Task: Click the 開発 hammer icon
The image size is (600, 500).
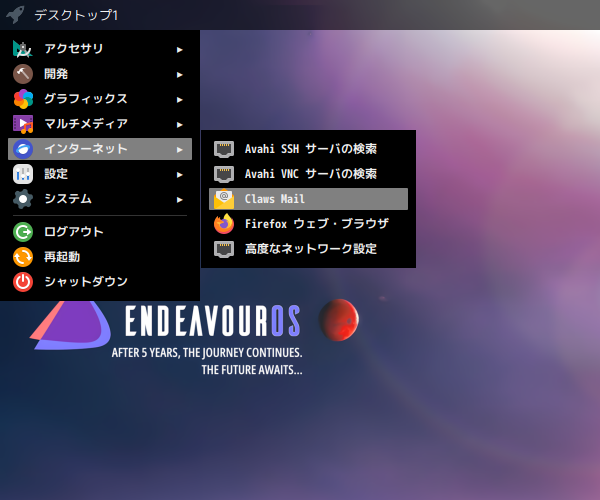Action: [23, 74]
